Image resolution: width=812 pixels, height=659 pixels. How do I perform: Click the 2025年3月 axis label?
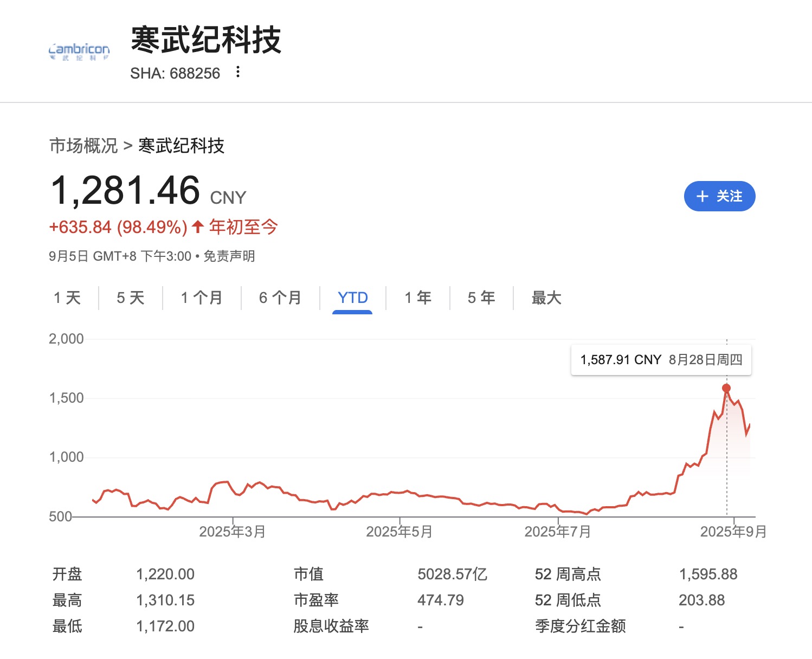coord(232,532)
